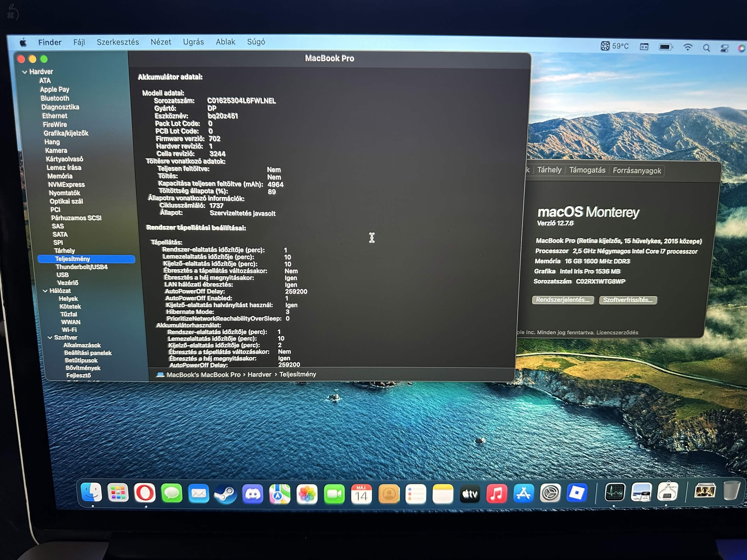The image size is (747, 560).
Task: Open Discord from the Dock
Action: [253, 494]
